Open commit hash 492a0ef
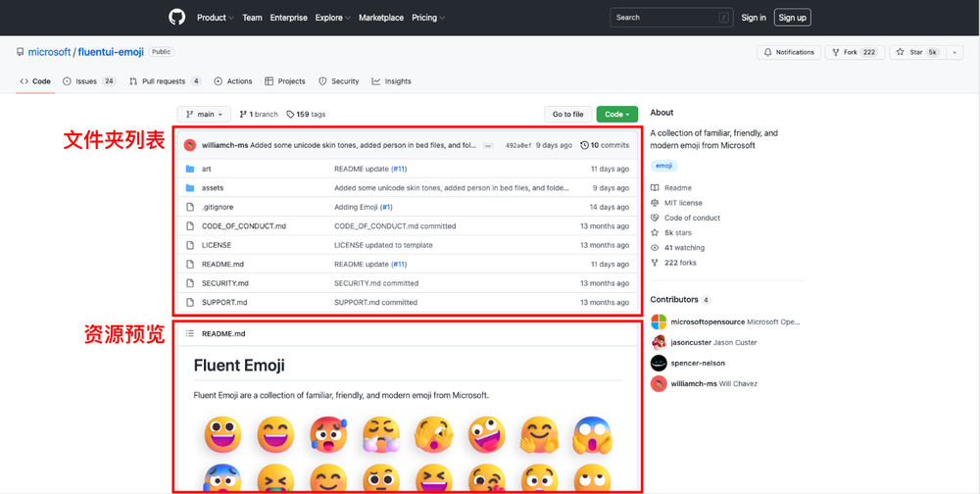This screenshot has width=980, height=494. coord(518,145)
